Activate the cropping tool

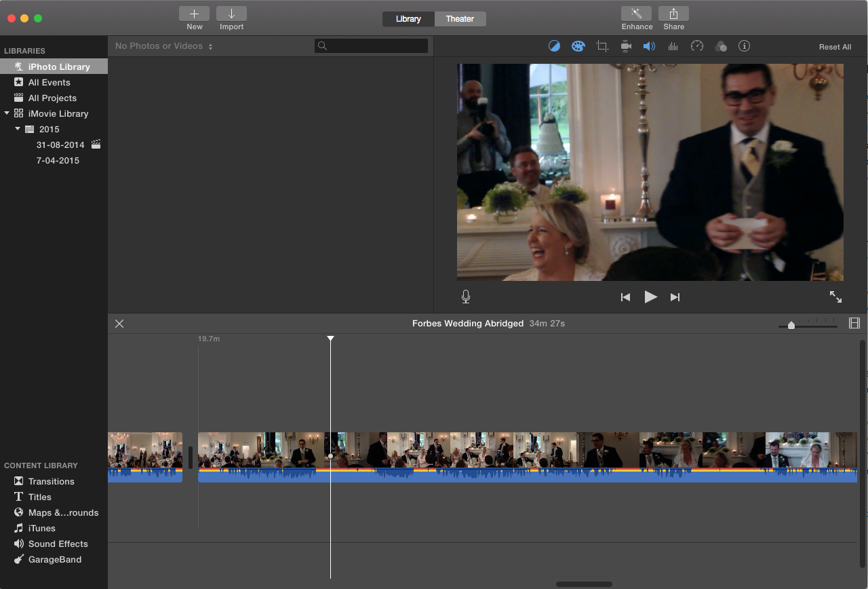tap(602, 46)
